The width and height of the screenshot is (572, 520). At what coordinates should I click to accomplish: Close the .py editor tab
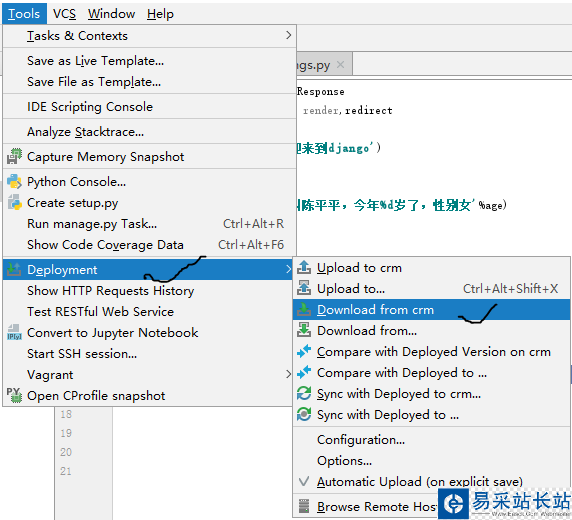point(340,65)
